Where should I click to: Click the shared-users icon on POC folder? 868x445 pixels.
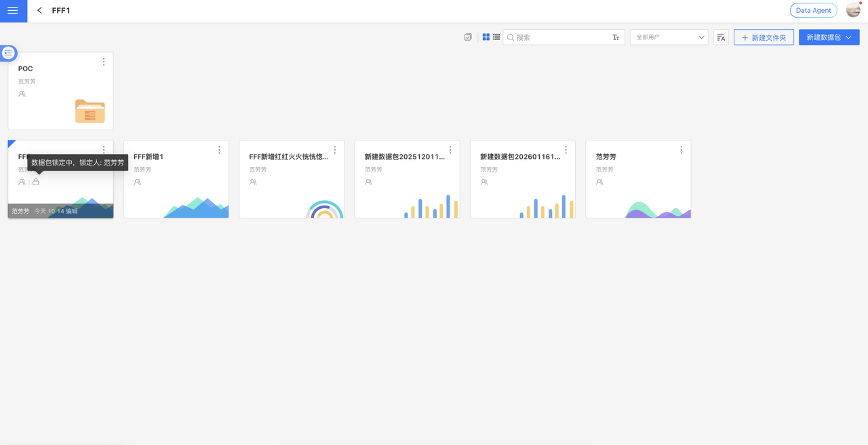coord(22,94)
